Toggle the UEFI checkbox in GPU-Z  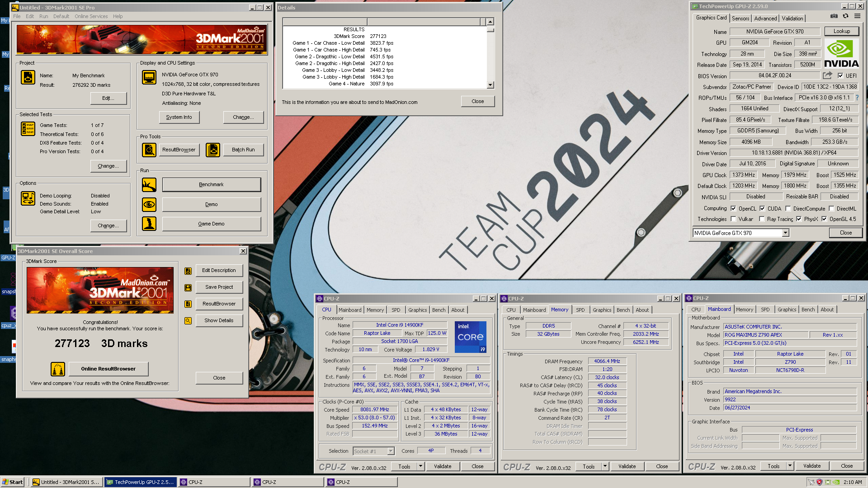(840, 75)
